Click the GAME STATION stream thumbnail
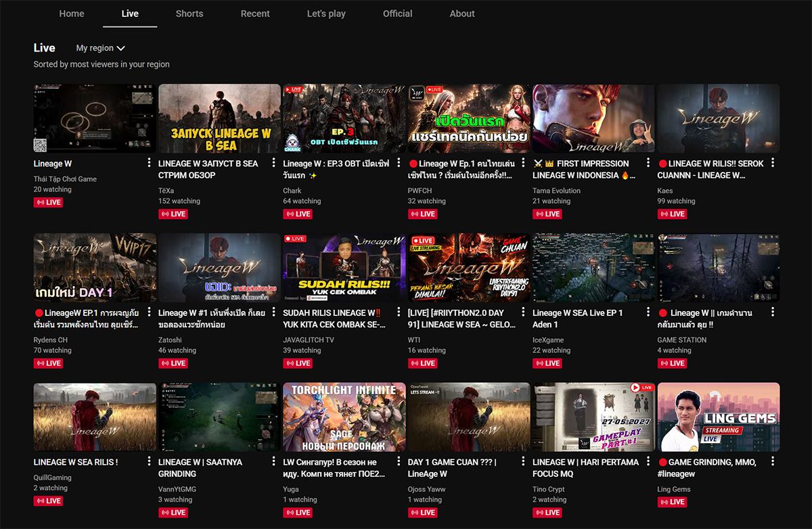Image resolution: width=812 pixels, height=529 pixels. (719, 268)
